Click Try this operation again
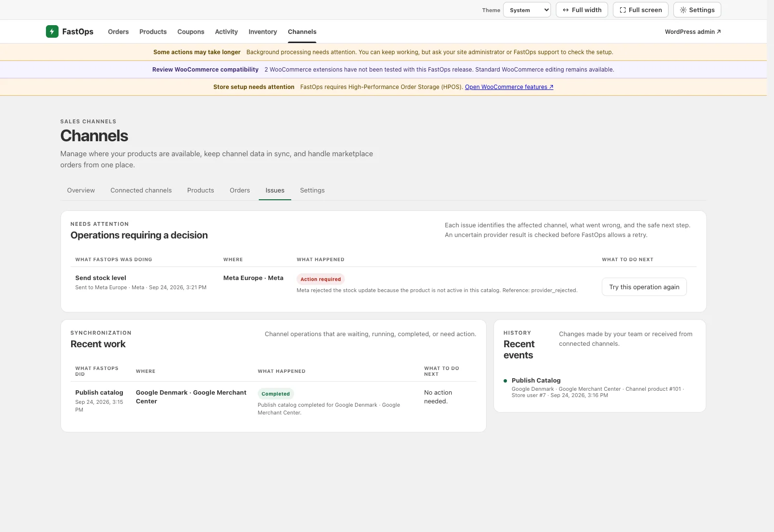 pyautogui.click(x=644, y=287)
